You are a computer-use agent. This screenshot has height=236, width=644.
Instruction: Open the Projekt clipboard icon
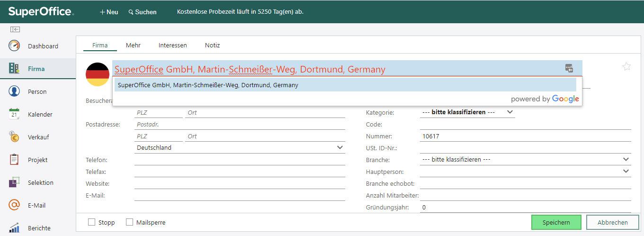tap(14, 160)
